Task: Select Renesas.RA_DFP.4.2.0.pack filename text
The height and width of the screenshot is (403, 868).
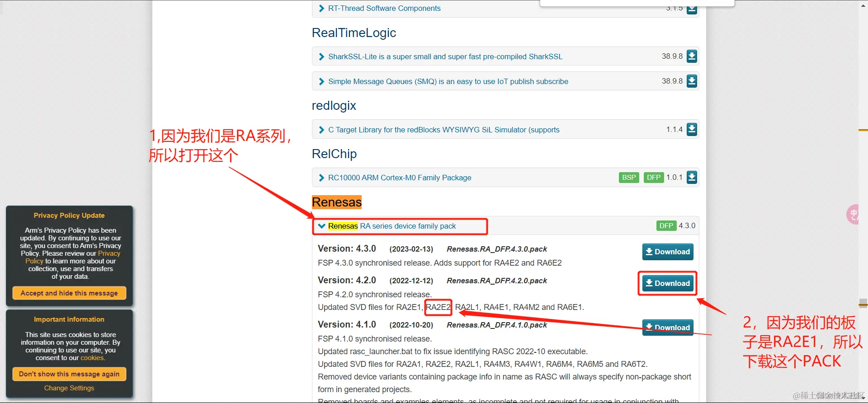Action: 497,281
